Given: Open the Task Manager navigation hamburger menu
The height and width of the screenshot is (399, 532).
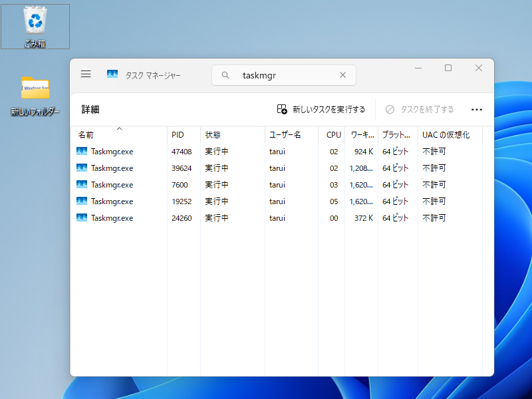Looking at the screenshot, I should [x=86, y=74].
